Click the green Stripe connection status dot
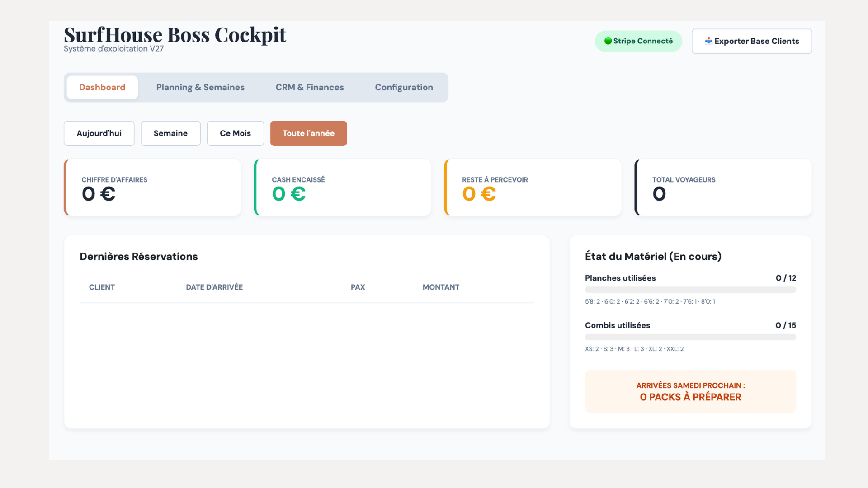Viewport: 868px width, 488px height. 608,41
